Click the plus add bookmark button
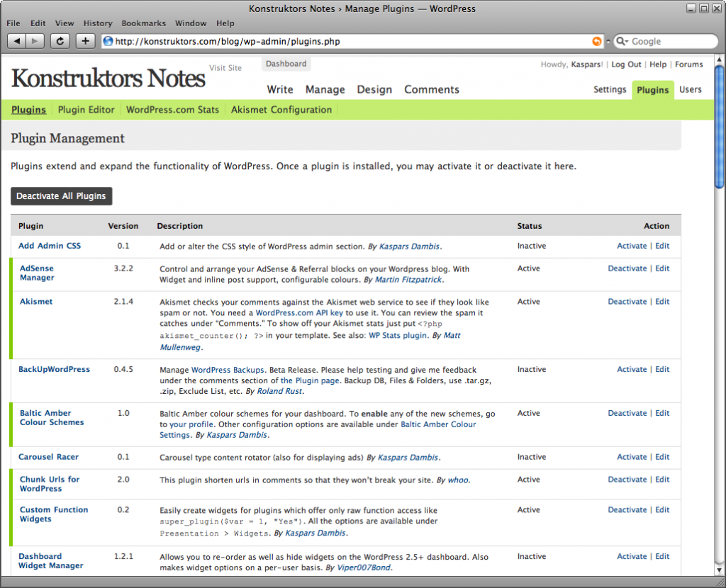 [x=86, y=41]
